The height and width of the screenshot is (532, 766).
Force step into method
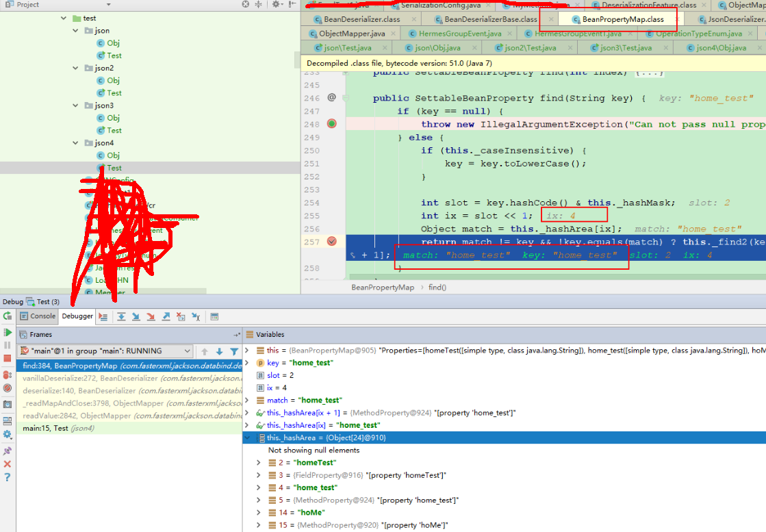(x=151, y=316)
